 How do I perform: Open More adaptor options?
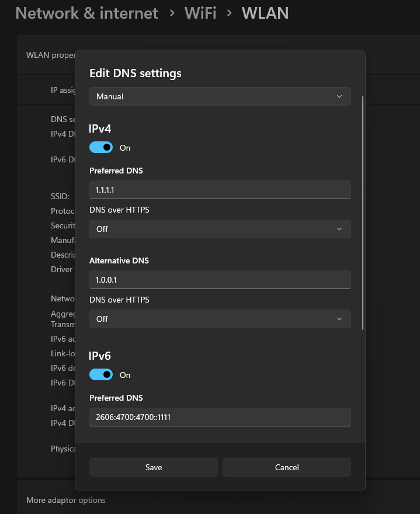point(66,500)
